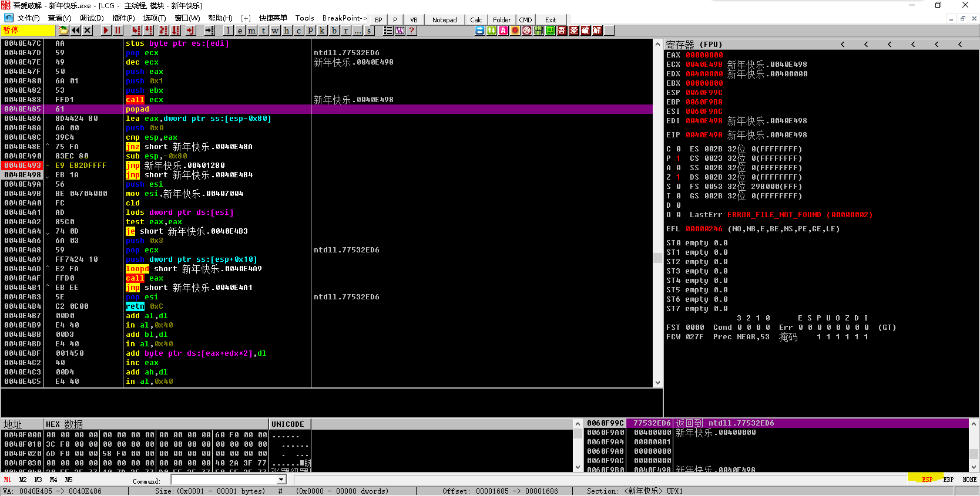The image size is (980, 496).
Task: Click the go-to-address arrow toolbar icon
Action: 210,31
